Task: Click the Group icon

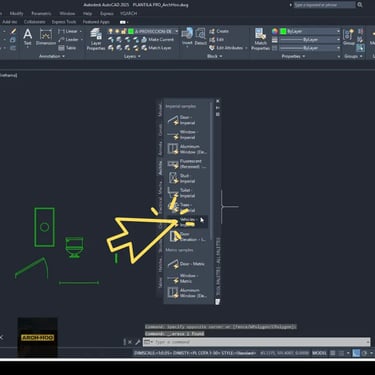Action: (349, 37)
